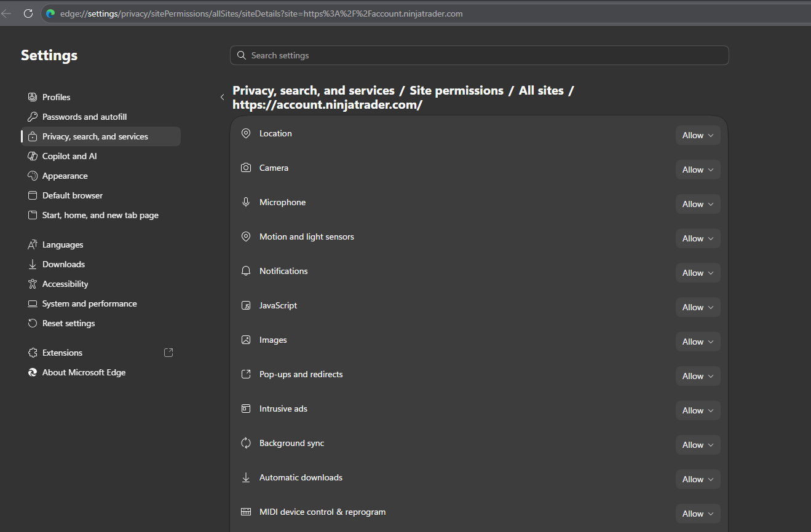Click the Pop-ups and redirects icon
This screenshot has width=811, height=532.
click(246, 374)
